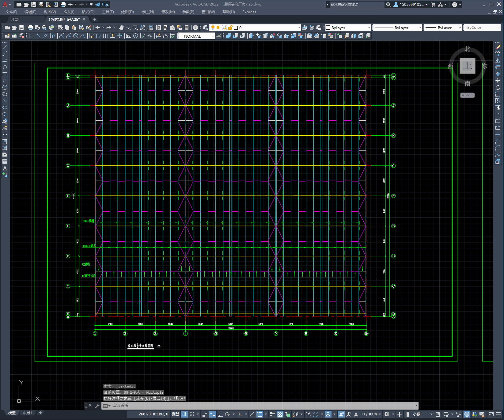Select the Linear dimension tool
The width and height of the screenshot is (504, 420).
pyautogui.click(x=31, y=36)
